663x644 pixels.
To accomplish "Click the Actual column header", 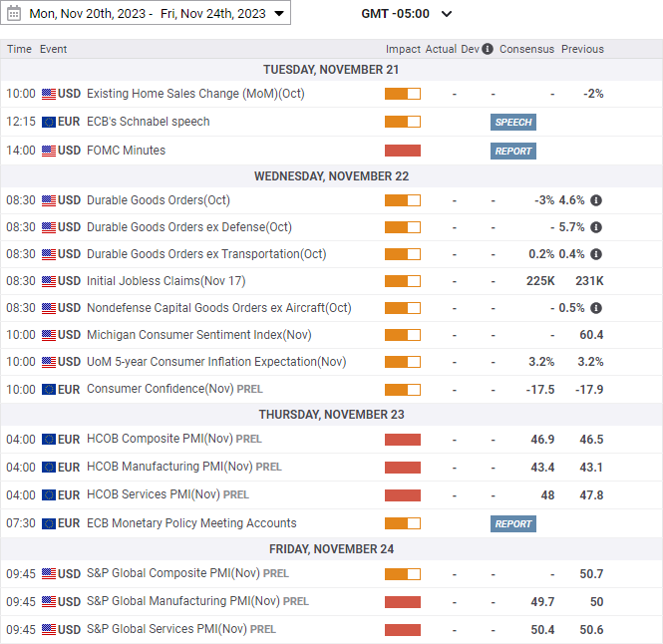I will click(441, 49).
